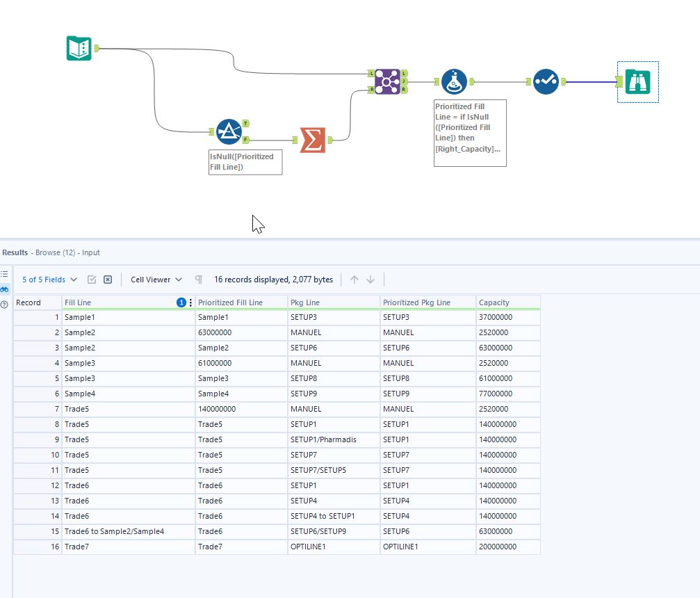Select the Formula beaker tool
This screenshot has width=700, height=598.
(454, 81)
